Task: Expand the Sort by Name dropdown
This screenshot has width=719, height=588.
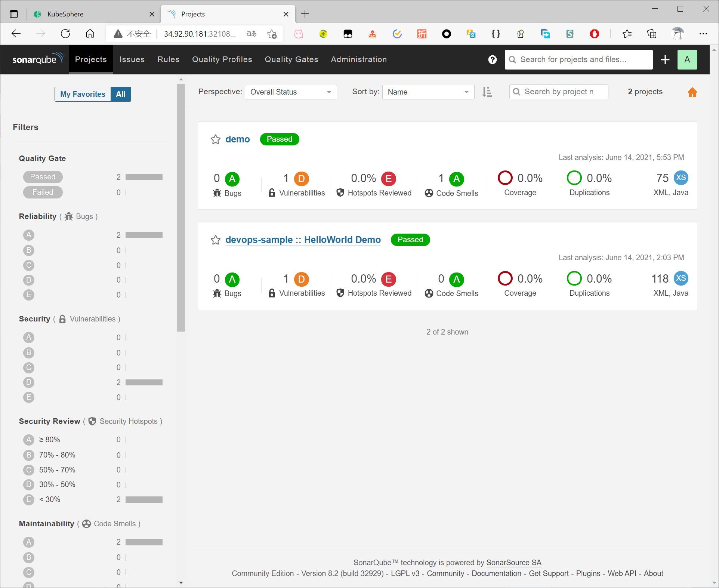Action: point(428,92)
